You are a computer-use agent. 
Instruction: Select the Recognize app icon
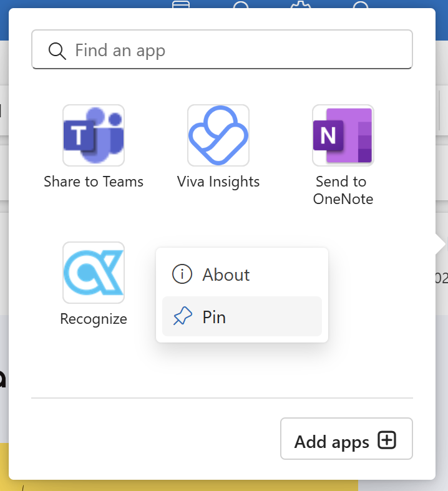[x=94, y=273]
